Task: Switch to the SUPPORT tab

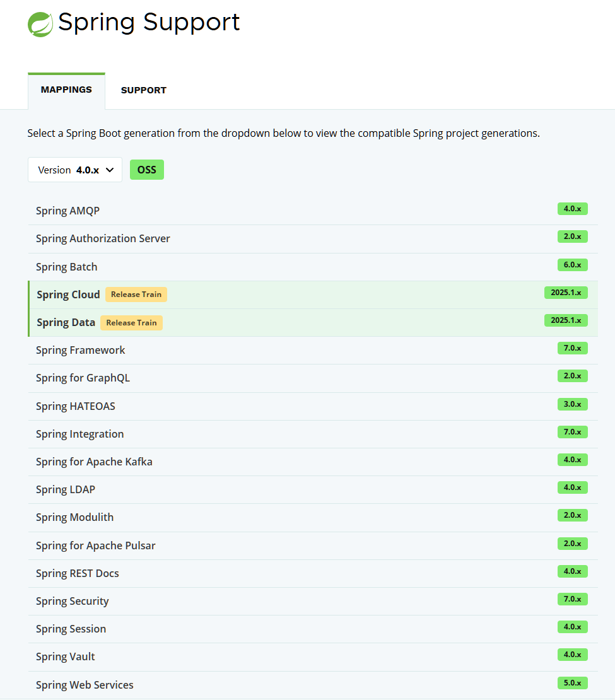Action: pos(143,90)
